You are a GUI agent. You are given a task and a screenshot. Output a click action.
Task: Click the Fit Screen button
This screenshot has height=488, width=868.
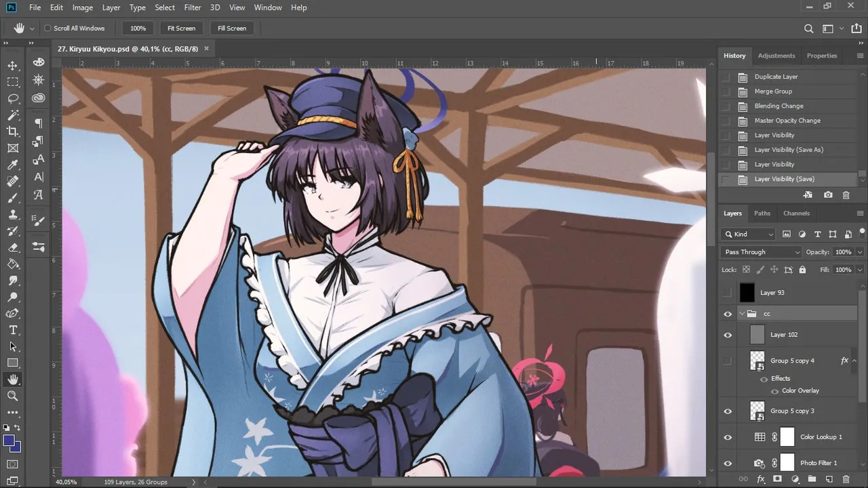[181, 28]
